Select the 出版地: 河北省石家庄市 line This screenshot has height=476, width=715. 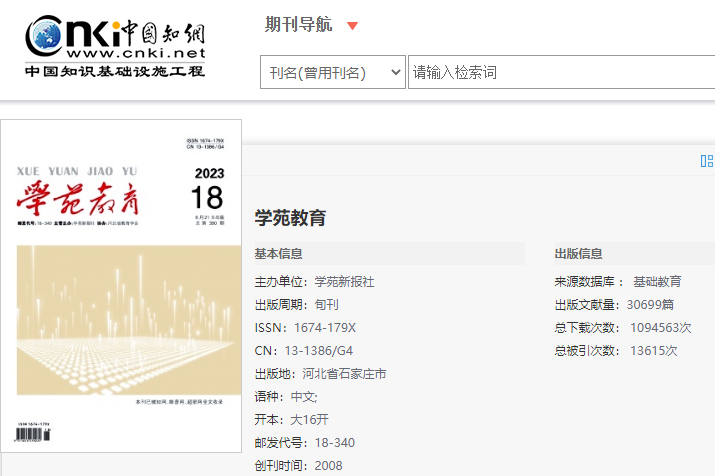click(321, 374)
